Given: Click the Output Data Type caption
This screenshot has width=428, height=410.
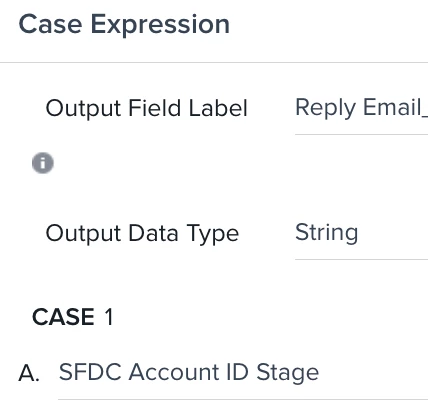Looking at the screenshot, I should click(142, 233).
